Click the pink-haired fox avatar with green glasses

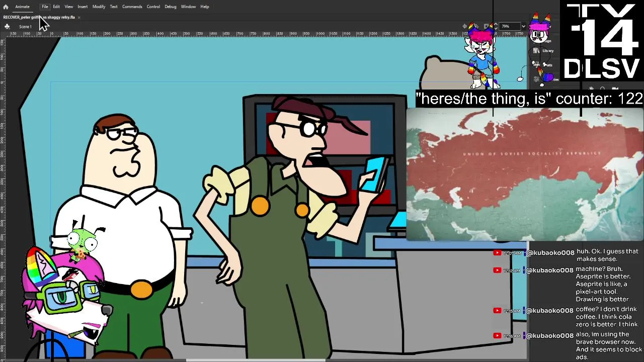click(65, 297)
